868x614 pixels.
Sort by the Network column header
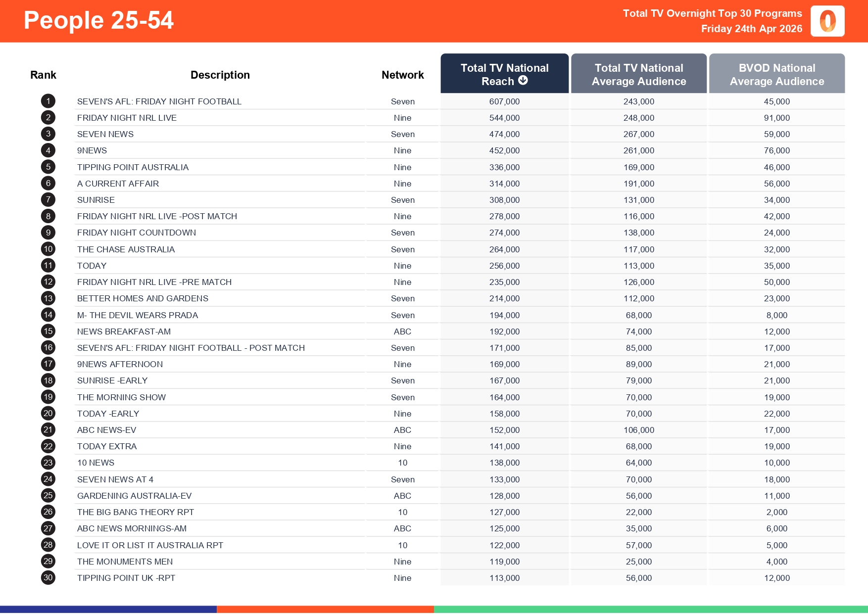click(x=402, y=74)
